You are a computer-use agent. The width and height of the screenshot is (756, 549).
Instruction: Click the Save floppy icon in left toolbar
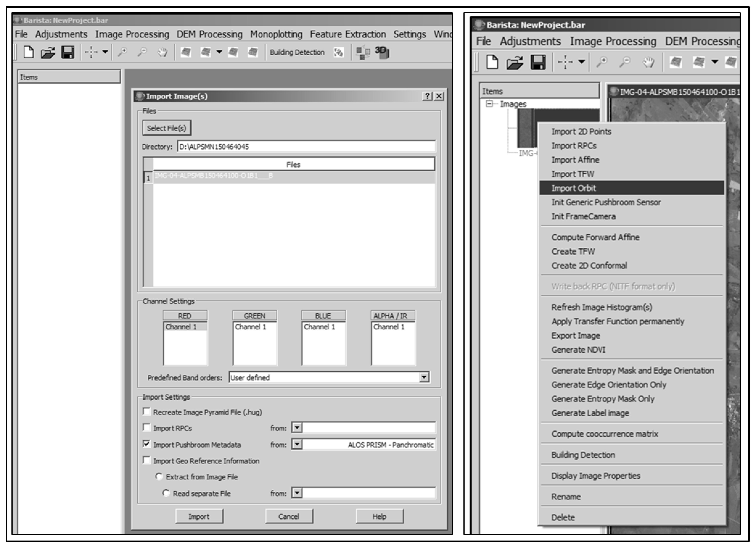[x=68, y=52]
